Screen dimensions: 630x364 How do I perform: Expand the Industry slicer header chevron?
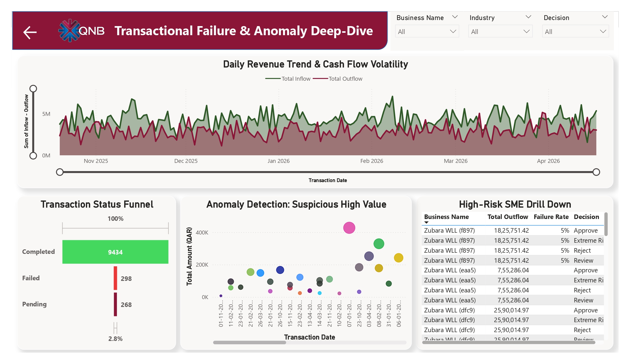[x=528, y=17]
